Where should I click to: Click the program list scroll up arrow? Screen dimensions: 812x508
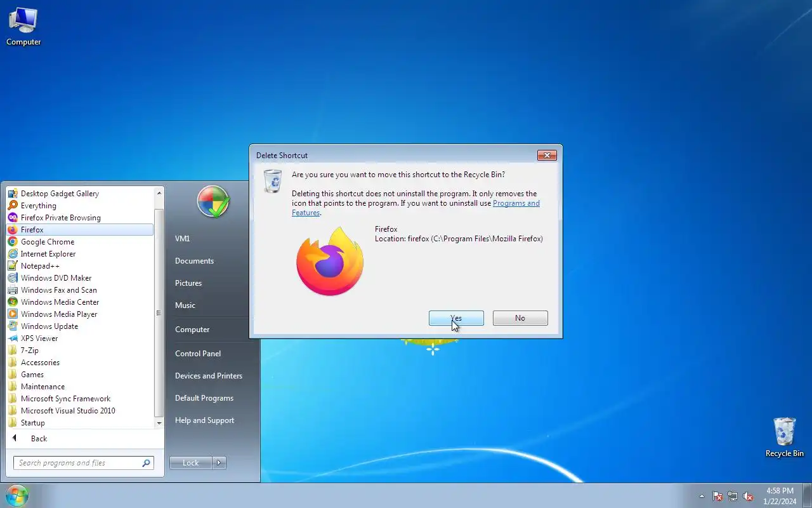click(x=159, y=192)
